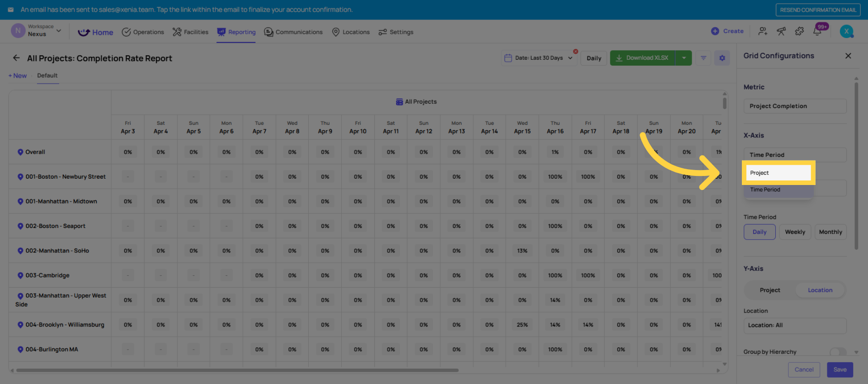Select the Default view tab
The height and width of the screenshot is (384, 868).
pyautogui.click(x=47, y=76)
